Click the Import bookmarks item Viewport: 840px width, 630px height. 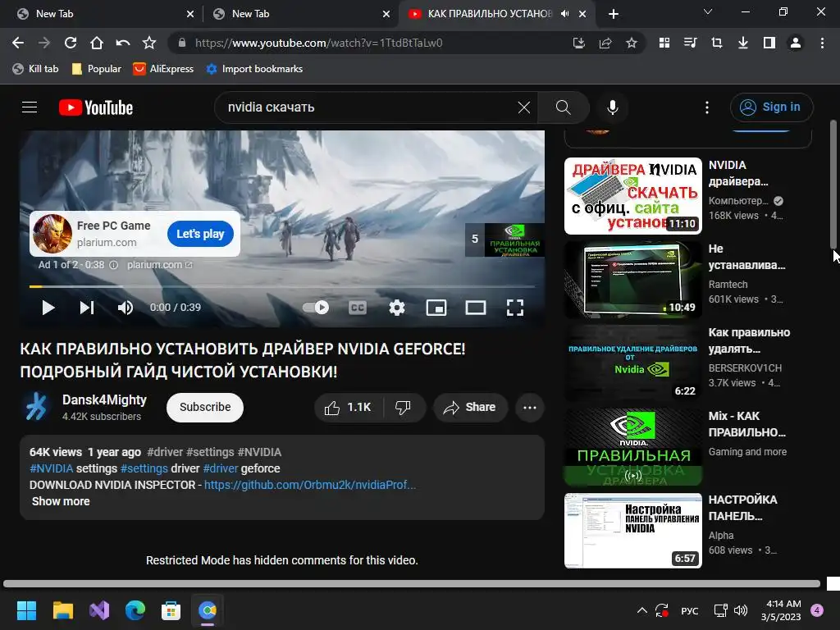click(254, 69)
